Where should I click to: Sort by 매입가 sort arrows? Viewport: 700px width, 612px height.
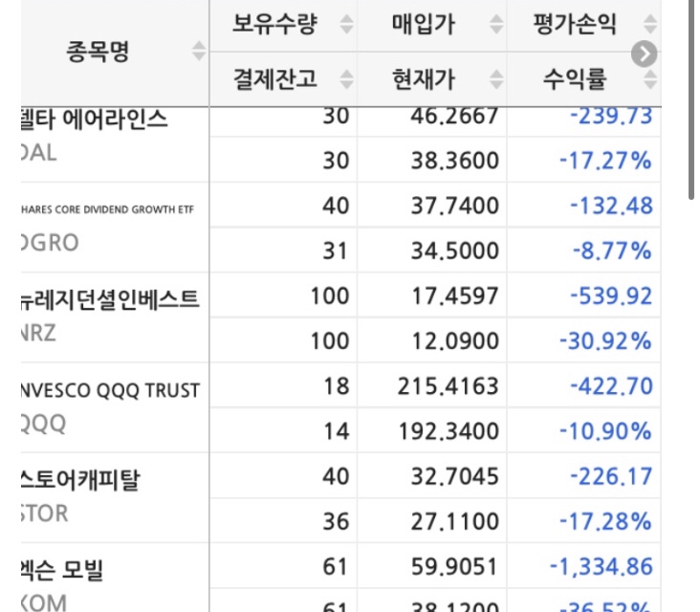click(496, 24)
